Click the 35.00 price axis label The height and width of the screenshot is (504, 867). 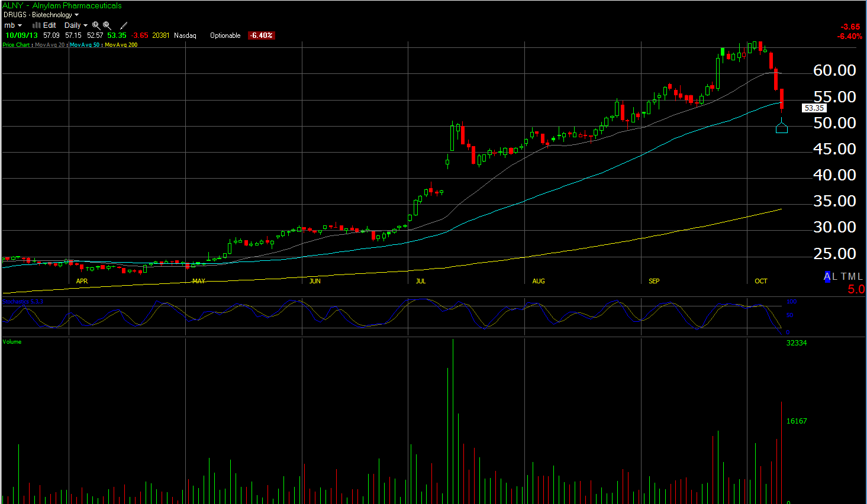coord(834,201)
